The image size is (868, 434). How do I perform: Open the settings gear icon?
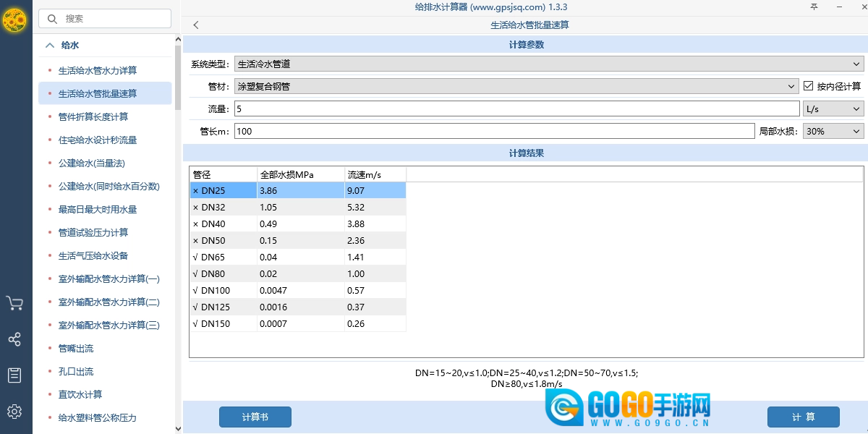coord(14,412)
